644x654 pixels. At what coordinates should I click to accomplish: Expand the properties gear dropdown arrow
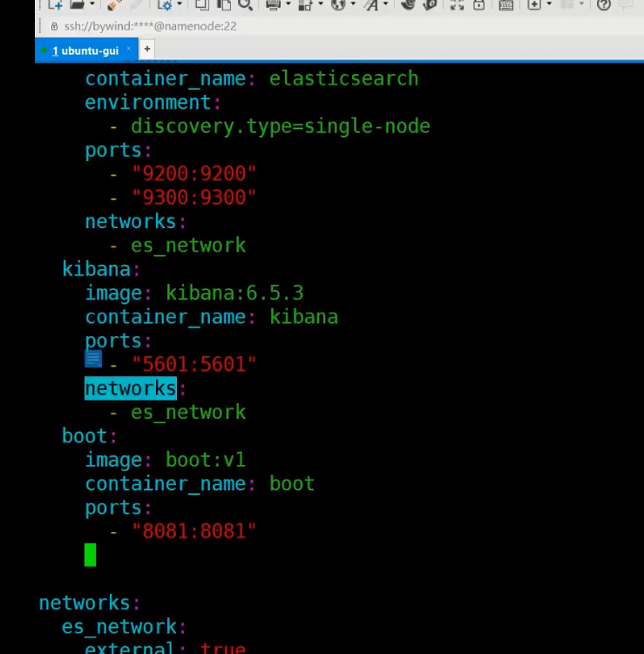pyautogui.click(x=180, y=4)
